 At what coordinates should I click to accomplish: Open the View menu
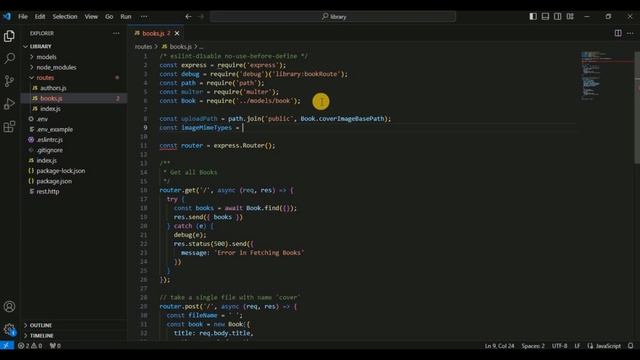(x=91, y=16)
